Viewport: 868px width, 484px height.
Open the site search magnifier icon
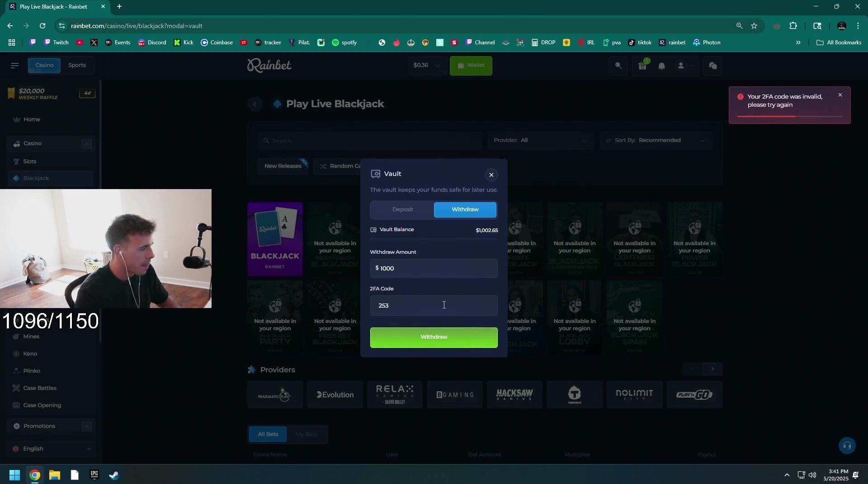tap(618, 66)
